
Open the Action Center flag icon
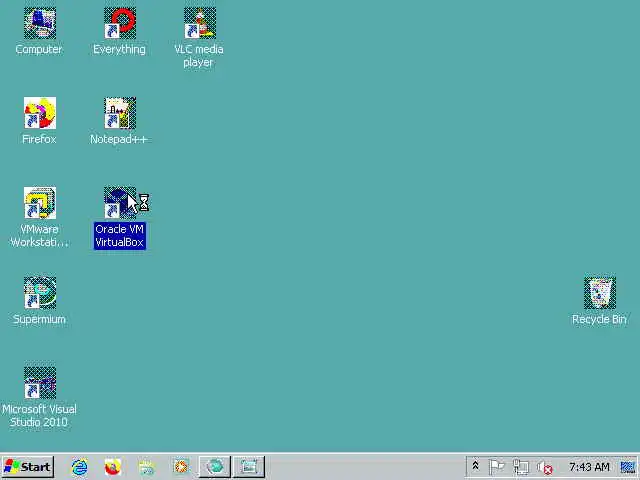[496, 467]
